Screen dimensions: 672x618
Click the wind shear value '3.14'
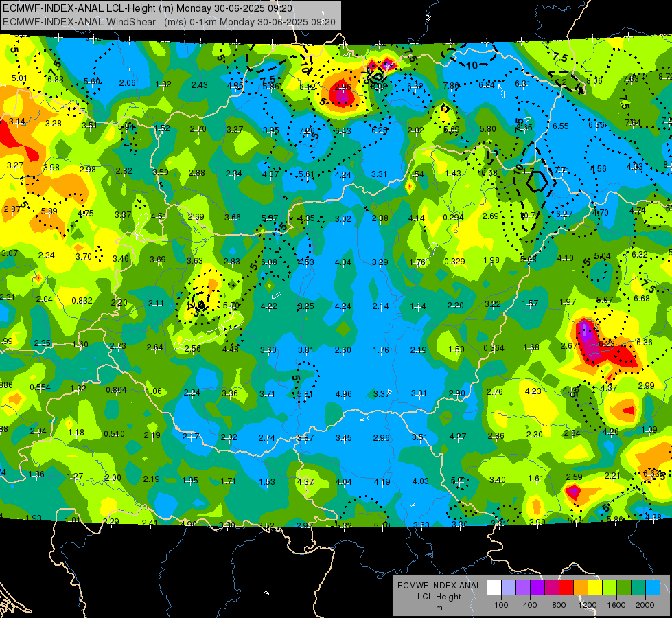tap(17, 122)
